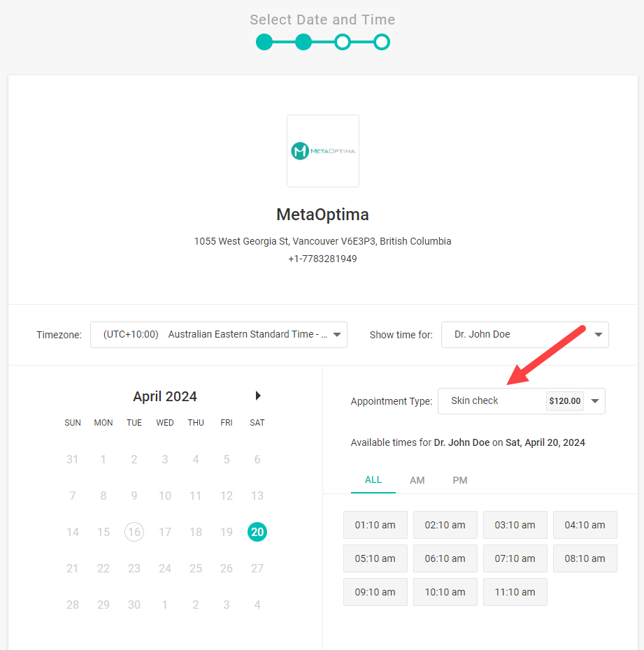This screenshot has width=644, height=650.
Task: Switch to the PM tab
Action: pyautogui.click(x=460, y=480)
